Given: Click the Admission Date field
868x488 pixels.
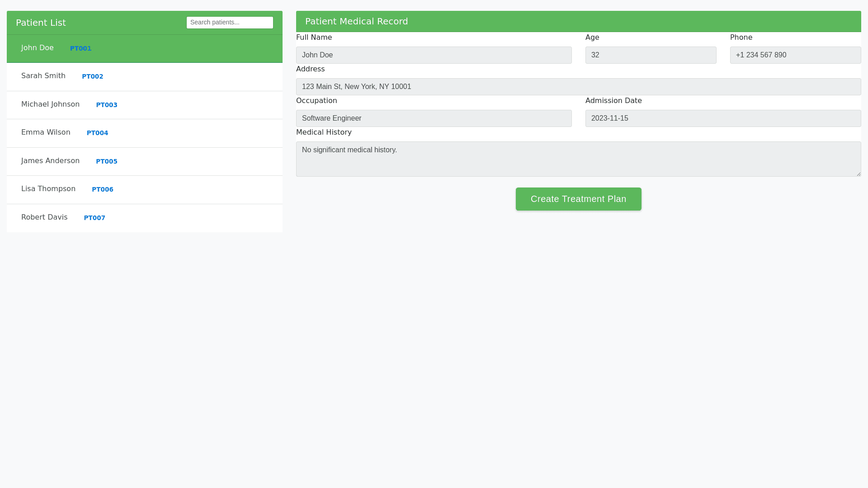Looking at the screenshot, I should pos(723,118).
